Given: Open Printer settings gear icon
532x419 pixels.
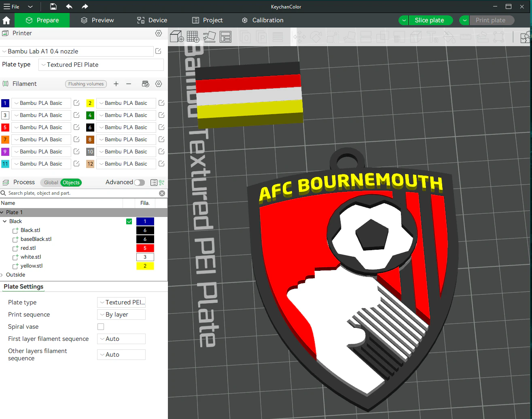Looking at the screenshot, I should (x=159, y=33).
